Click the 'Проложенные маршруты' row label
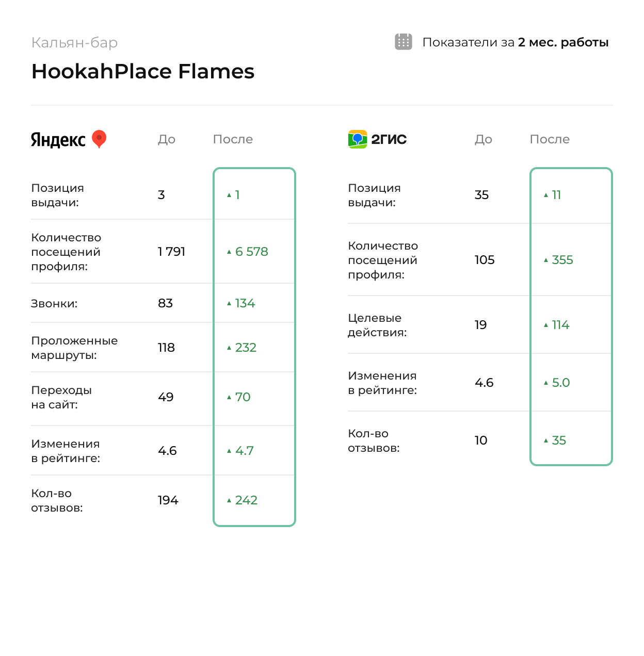Image resolution: width=644 pixels, height=656 pixels. tap(74, 348)
